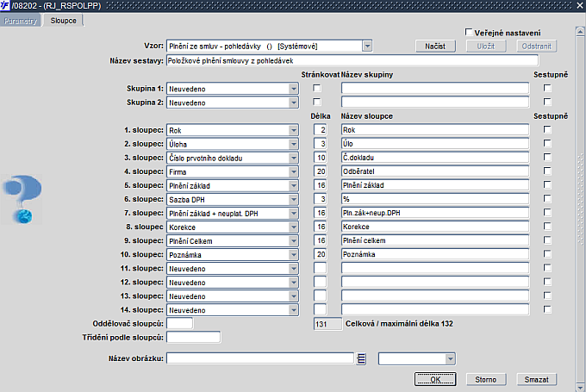
Task: Click the Délka field of 11. sloupec
Action: tap(321, 268)
